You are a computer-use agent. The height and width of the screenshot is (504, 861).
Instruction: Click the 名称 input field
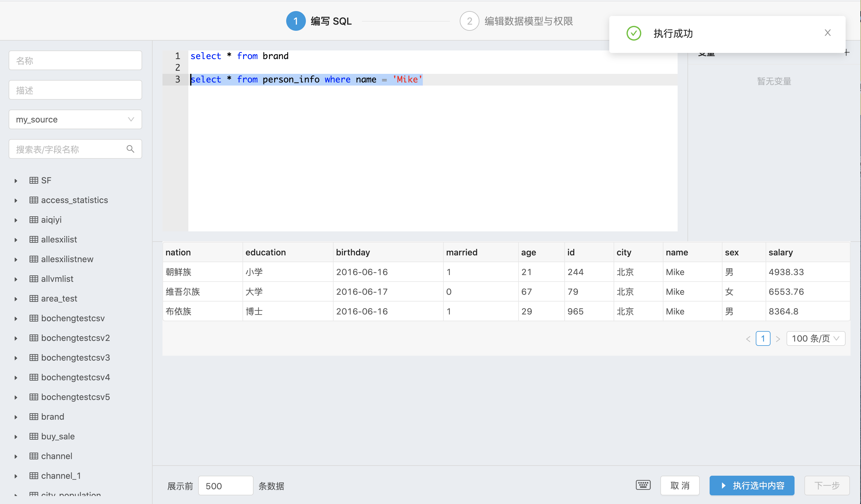tap(75, 61)
